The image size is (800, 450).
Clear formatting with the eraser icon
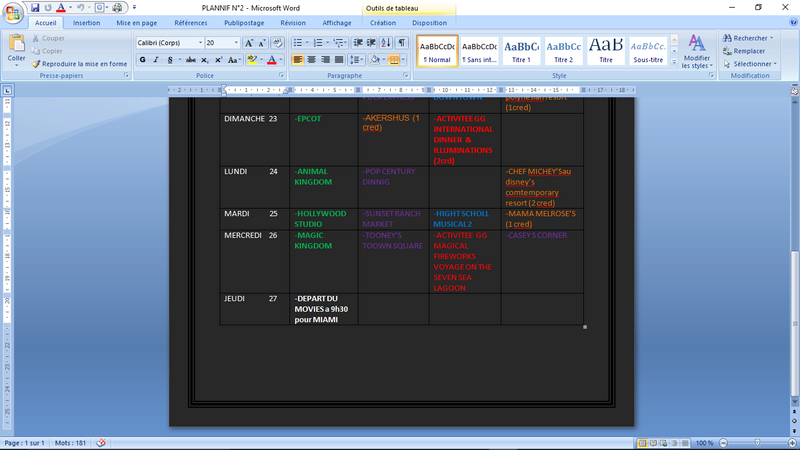point(277,43)
